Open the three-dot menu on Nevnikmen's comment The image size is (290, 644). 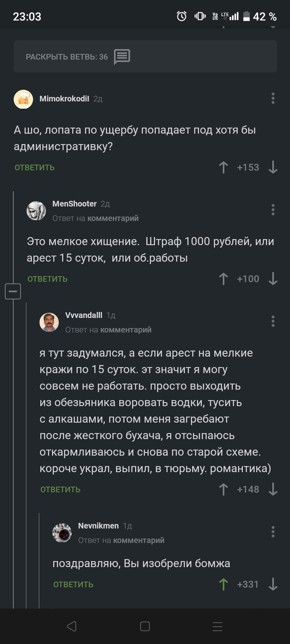pyautogui.click(x=273, y=531)
